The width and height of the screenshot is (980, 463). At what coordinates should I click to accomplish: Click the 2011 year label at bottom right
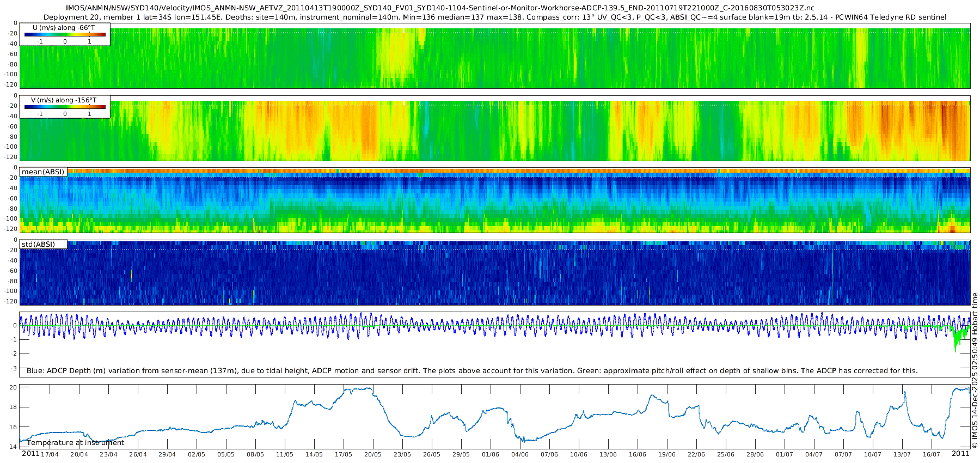(x=960, y=454)
